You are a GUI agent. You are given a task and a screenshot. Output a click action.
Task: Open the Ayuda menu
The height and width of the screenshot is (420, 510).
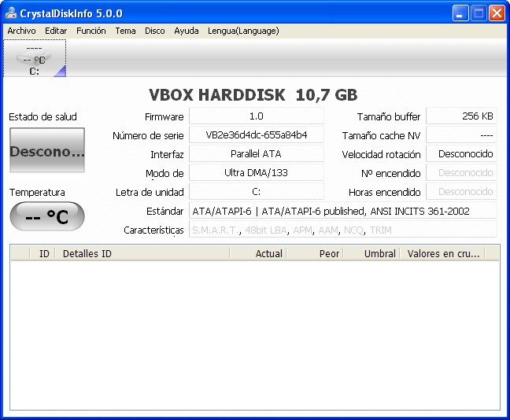[187, 31]
